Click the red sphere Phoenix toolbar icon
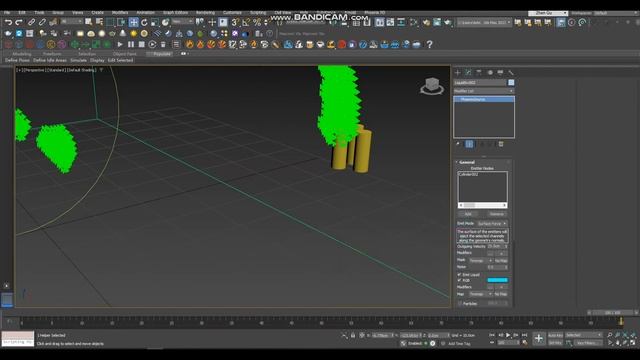The image size is (640, 360). pyautogui.click(x=342, y=44)
